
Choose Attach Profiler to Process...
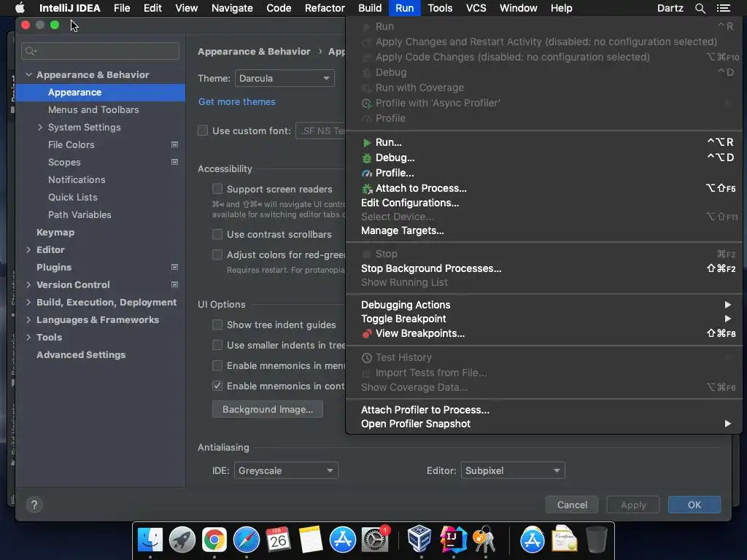click(x=544, y=410)
